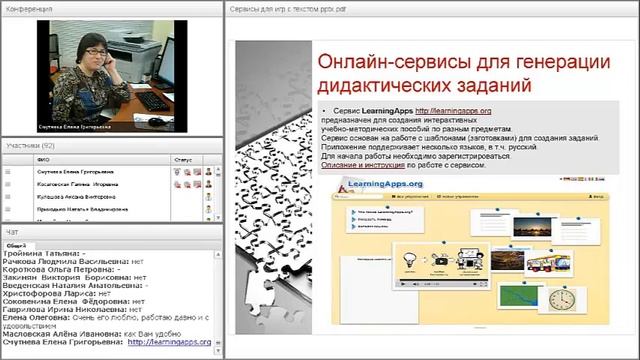This screenshot has height=360, width=640.
Task: Click the chat message from Елена Олеговна
Action: point(106,322)
